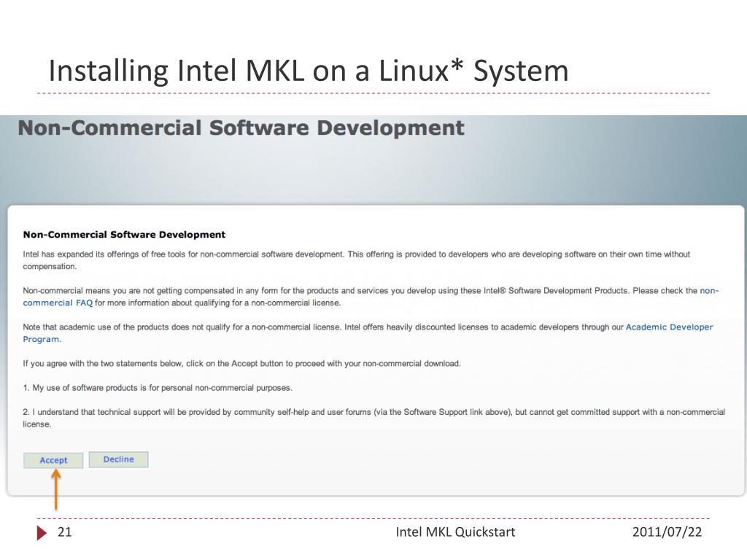747x560 pixels.
Task: Click the slide number 21
Action: click(x=64, y=532)
